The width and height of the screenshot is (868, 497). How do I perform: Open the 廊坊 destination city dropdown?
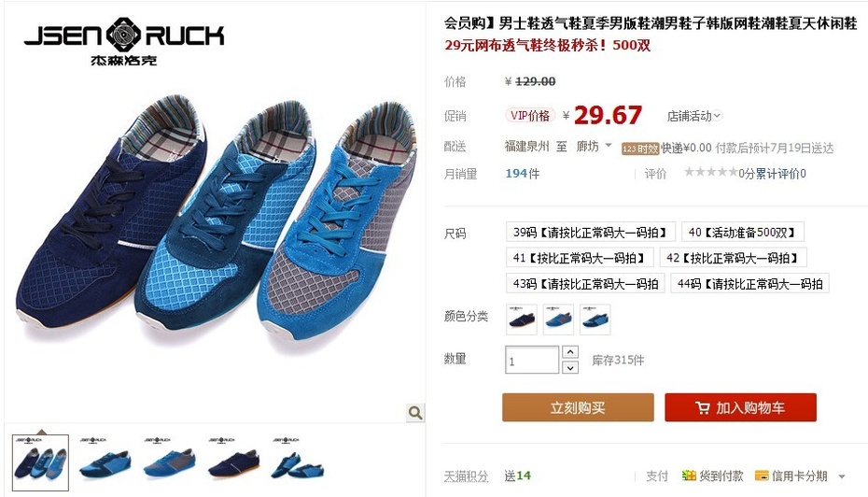(x=594, y=147)
